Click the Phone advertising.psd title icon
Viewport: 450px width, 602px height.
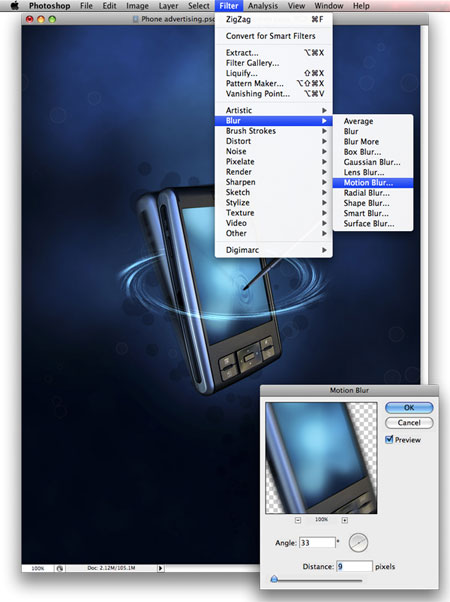tap(135, 19)
